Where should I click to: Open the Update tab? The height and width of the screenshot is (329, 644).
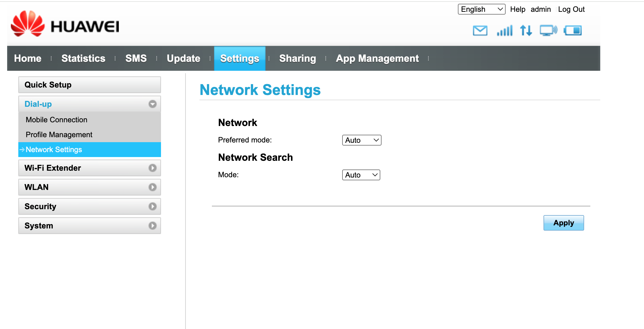click(x=183, y=58)
